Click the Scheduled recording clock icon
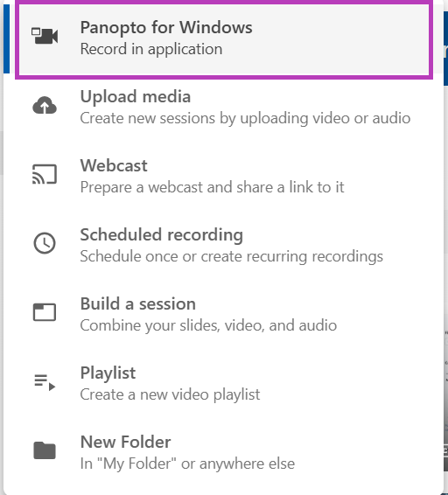The image size is (448, 495). (x=45, y=243)
